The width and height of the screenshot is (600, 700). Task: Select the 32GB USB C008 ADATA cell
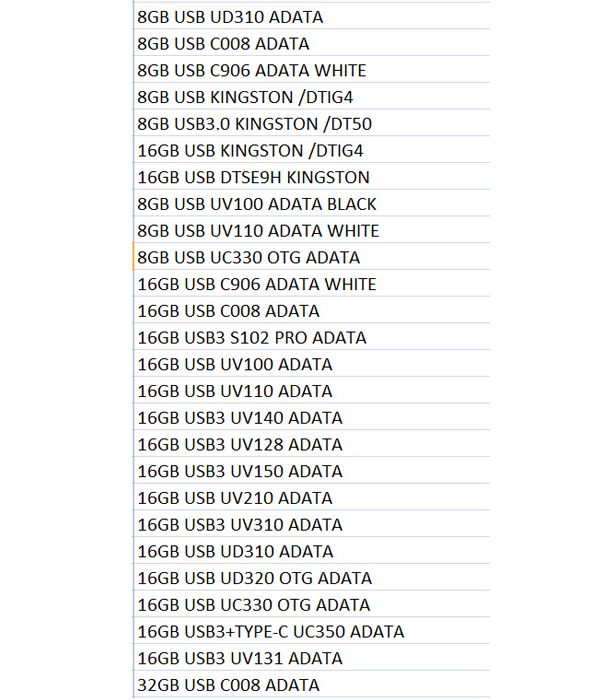312,684
